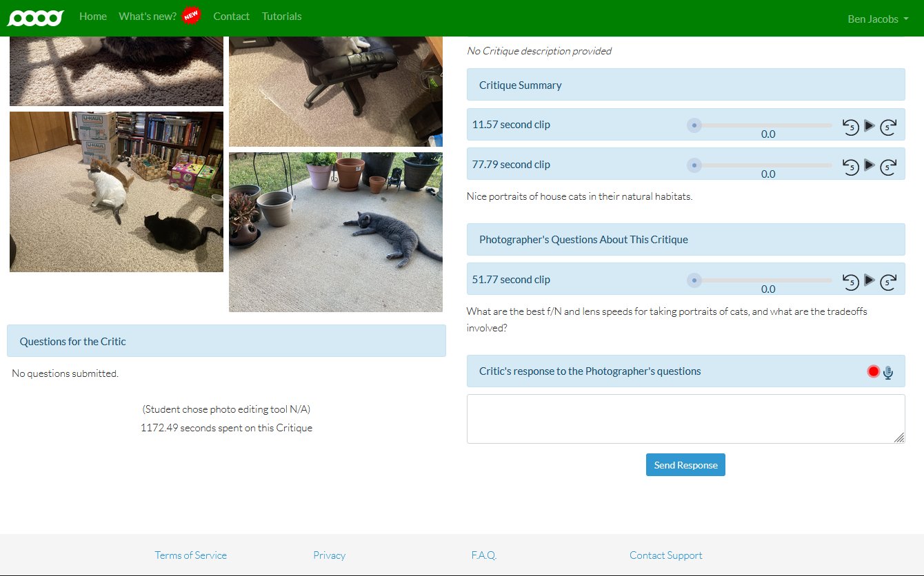The width and height of the screenshot is (924, 576).
Task: Start recording with the red record button
Action: [x=874, y=372]
